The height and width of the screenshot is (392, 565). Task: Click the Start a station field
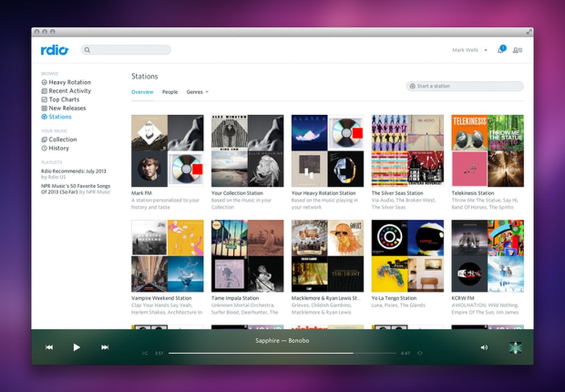click(464, 86)
